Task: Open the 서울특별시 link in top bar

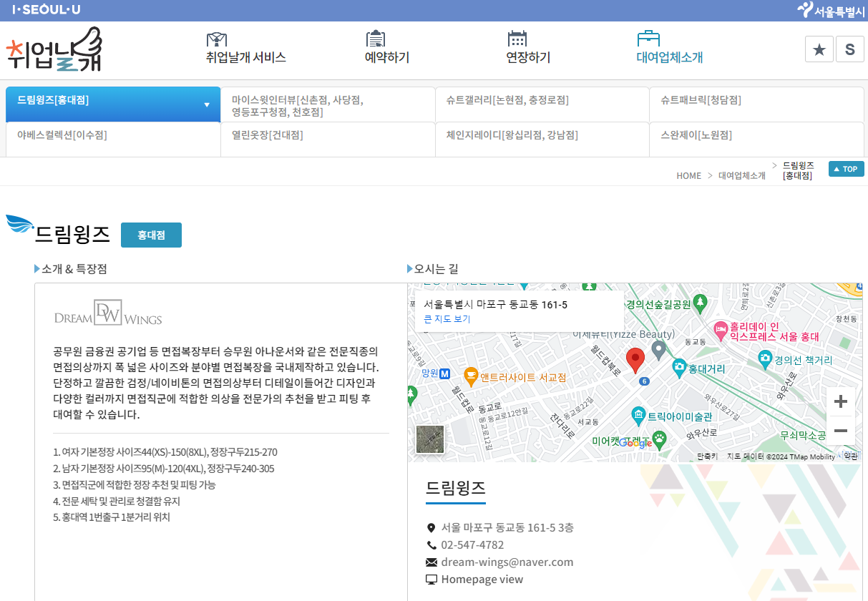Action: pyautogui.click(x=831, y=10)
